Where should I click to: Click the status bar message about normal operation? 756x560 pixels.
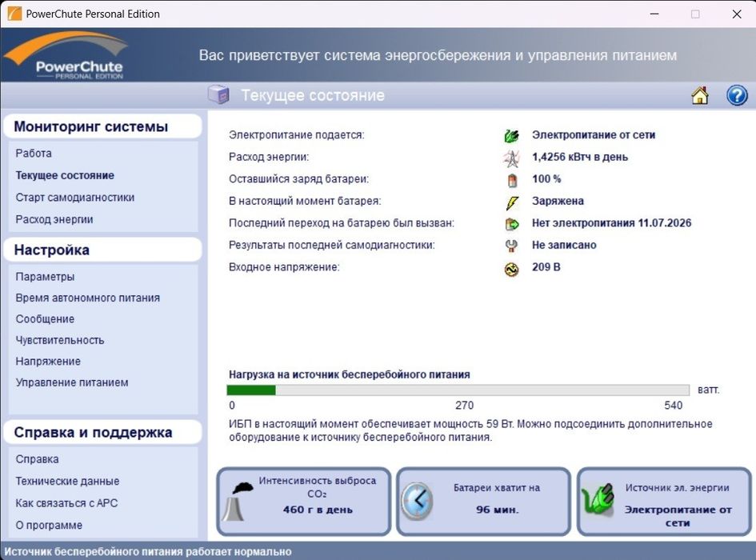click(x=147, y=551)
